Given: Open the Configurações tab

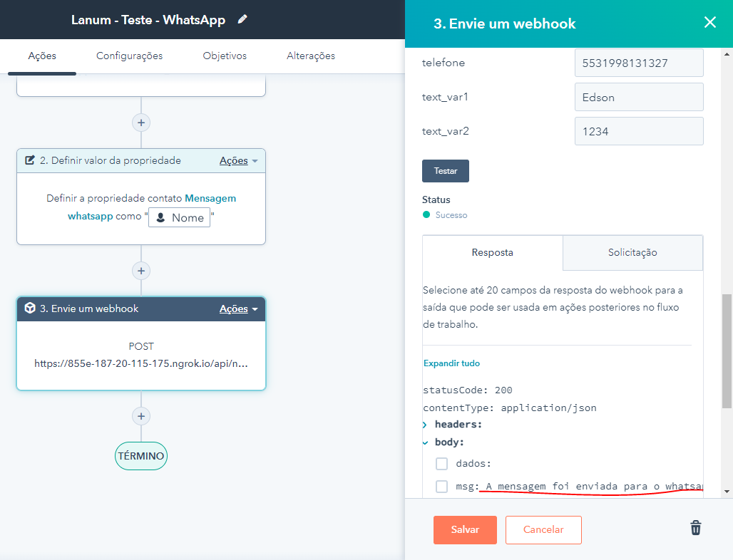Looking at the screenshot, I should (130, 56).
